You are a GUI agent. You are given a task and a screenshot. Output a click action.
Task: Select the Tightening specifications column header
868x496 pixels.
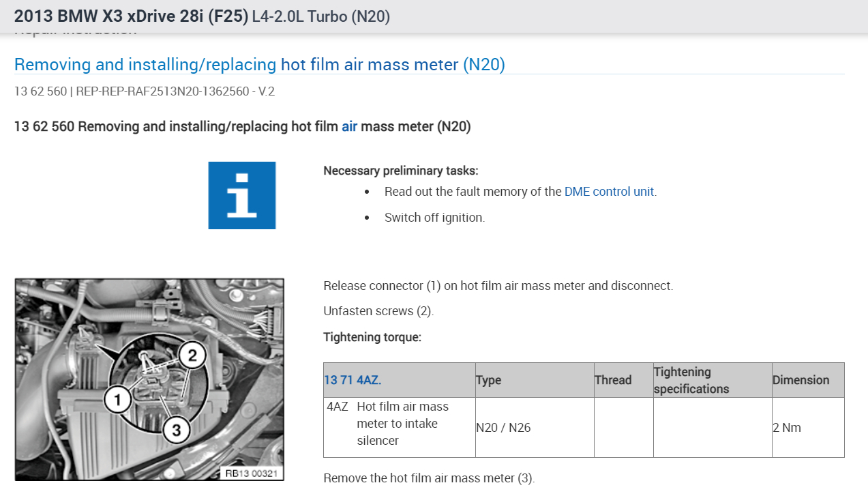coord(691,380)
